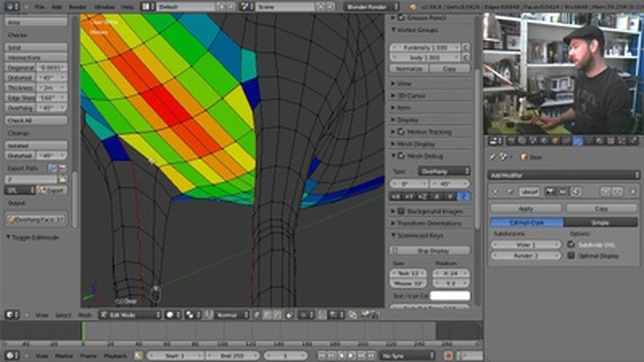The width and height of the screenshot is (644, 362).
Task: Click the record button in the timeline header
Action: tap(448, 355)
